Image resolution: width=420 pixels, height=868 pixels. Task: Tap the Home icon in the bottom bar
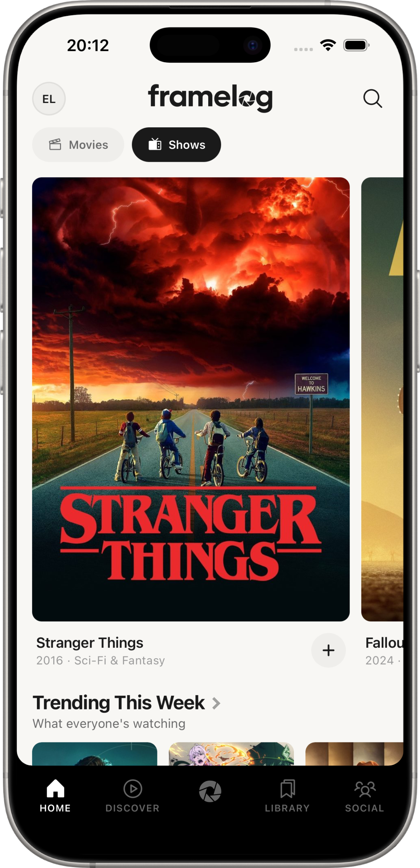[x=55, y=788]
